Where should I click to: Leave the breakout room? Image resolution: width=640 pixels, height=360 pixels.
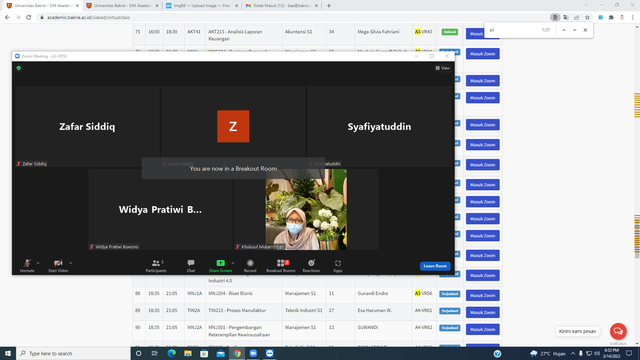[435, 266]
